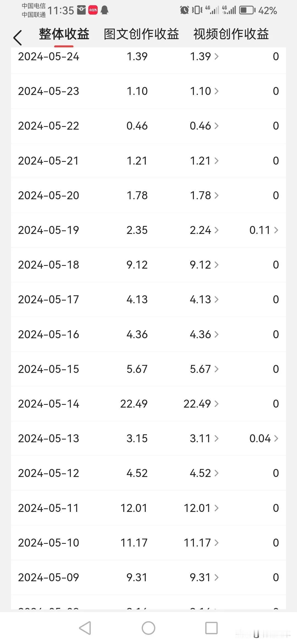Open 12.01 image-text detail for 05-11
This screenshot has width=297, height=644.
click(201, 508)
